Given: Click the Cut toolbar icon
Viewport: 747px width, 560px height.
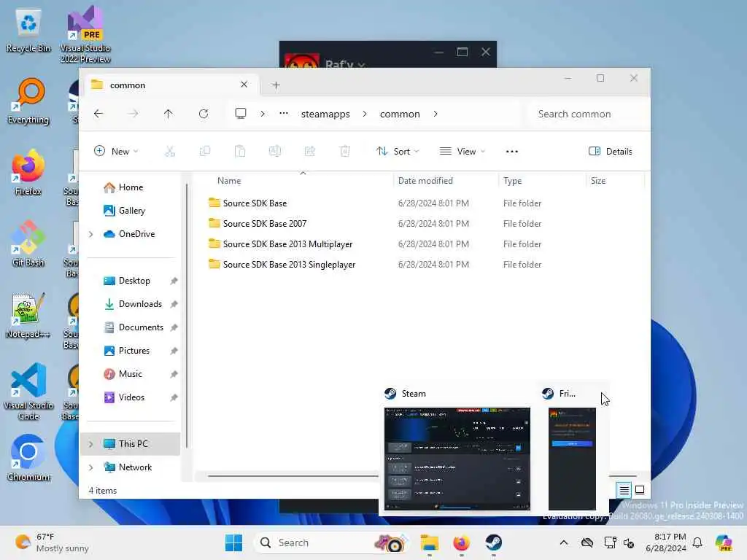Looking at the screenshot, I should [x=169, y=152].
